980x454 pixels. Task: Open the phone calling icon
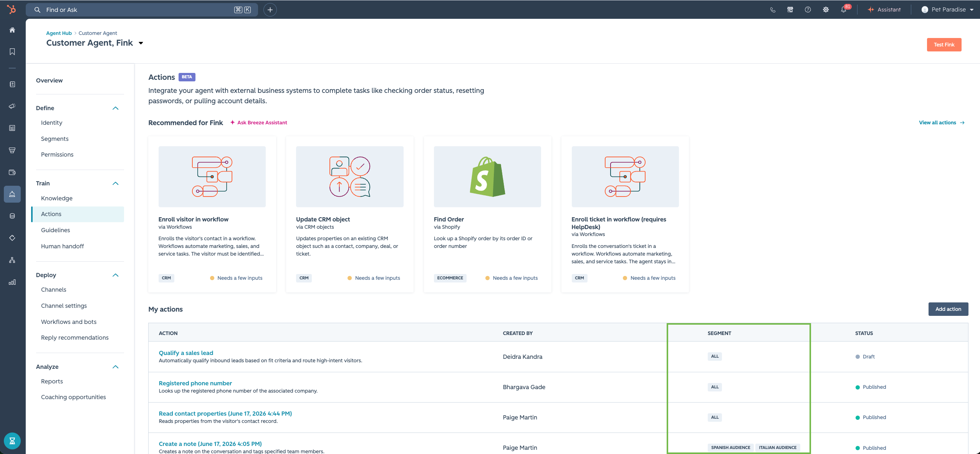point(773,10)
